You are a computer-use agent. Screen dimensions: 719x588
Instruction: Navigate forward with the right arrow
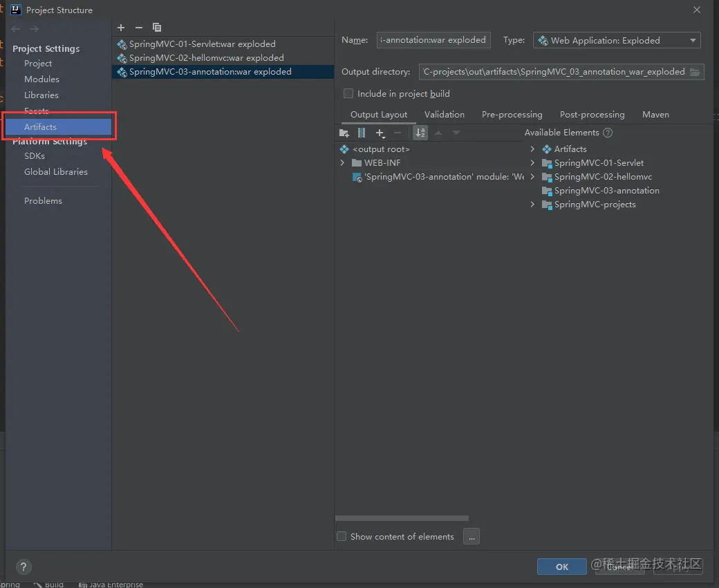[x=34, y=29]
